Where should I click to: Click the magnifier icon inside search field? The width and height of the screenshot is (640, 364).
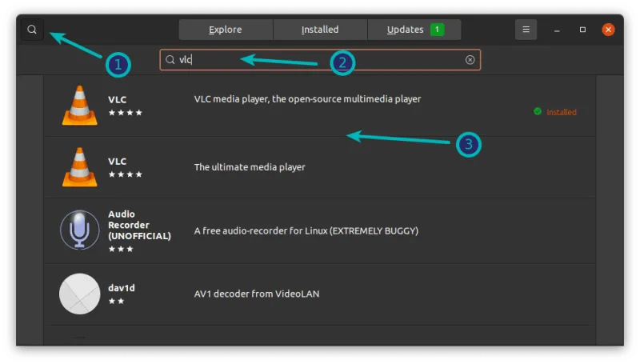(x=170, y=60)
